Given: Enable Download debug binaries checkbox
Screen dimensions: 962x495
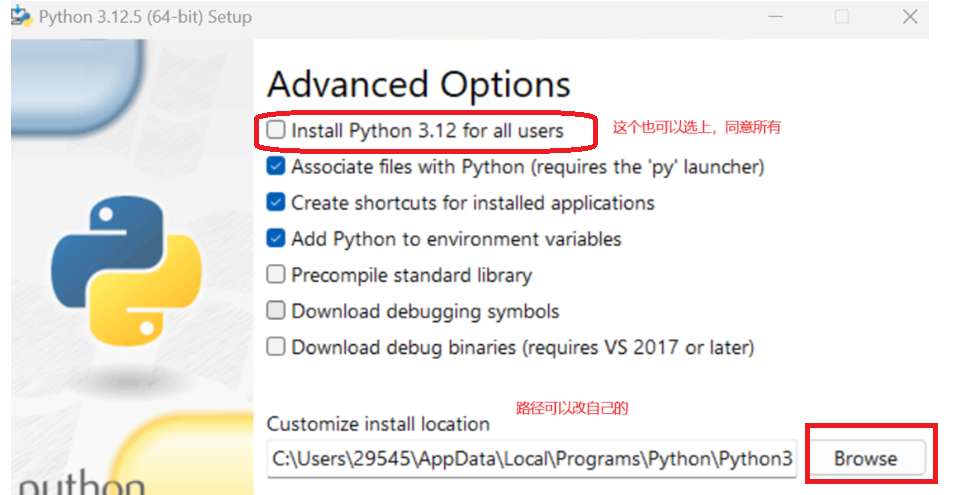Looking at the screenshot, I should tap(276, 347).
